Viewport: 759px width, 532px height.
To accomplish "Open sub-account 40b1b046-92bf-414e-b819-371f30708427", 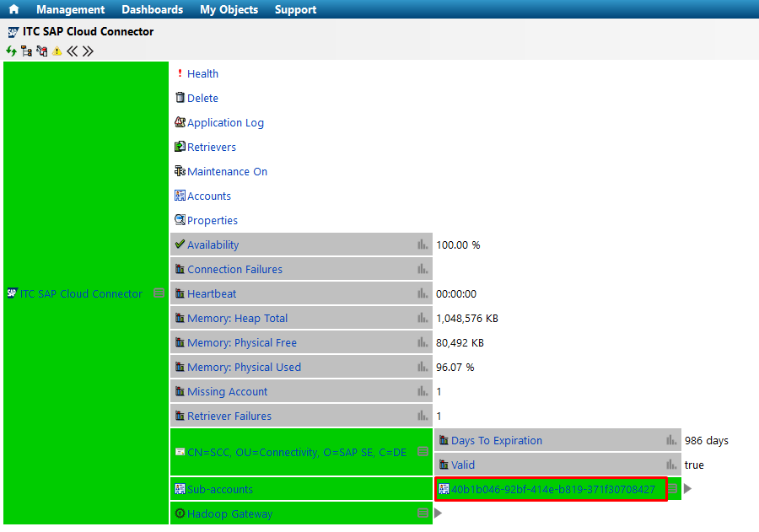I will [552, 489].
